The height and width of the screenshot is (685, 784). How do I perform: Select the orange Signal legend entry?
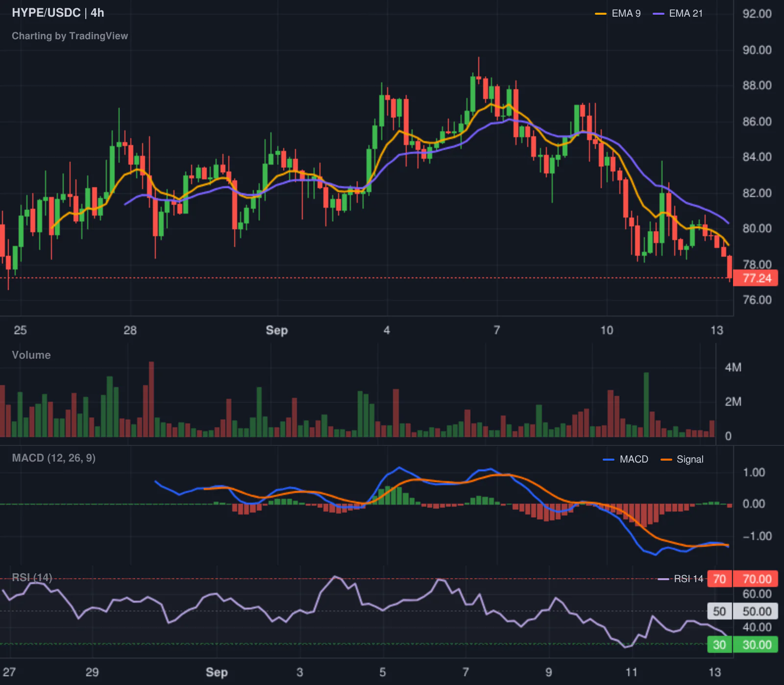(682, 459)
